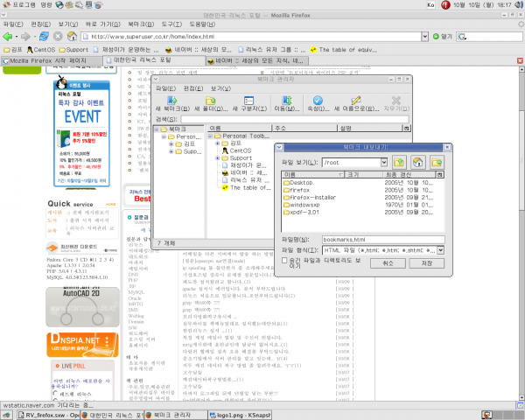Open Support folder on bookmarks toolbar

(73, 50)
